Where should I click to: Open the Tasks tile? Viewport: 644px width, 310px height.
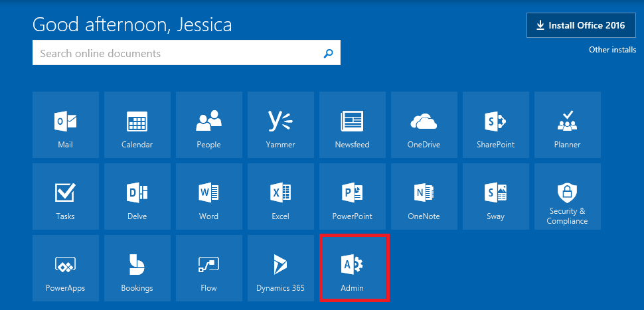tap(65, 196)
